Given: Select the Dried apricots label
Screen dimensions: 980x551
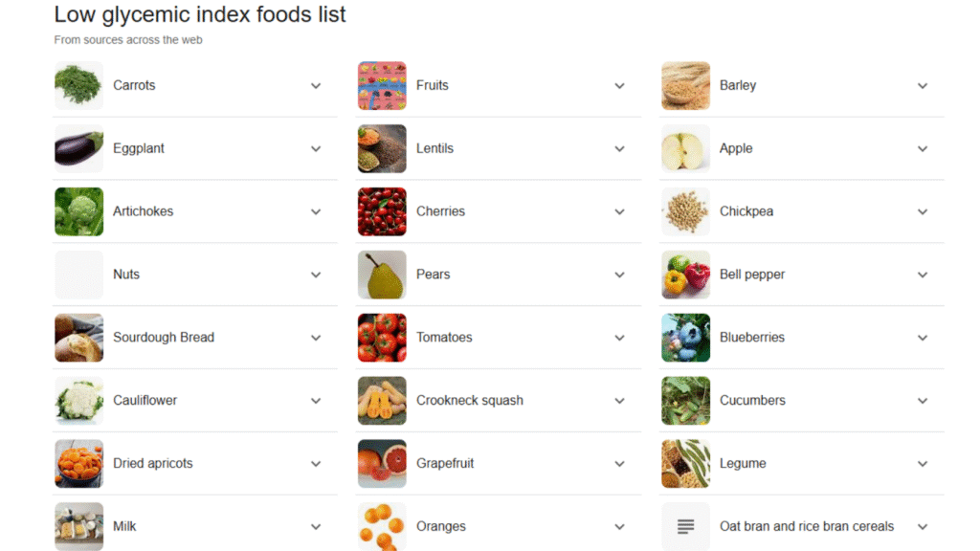Looking at the screenshot, I should pyautogui.click(x=153, y=464).
